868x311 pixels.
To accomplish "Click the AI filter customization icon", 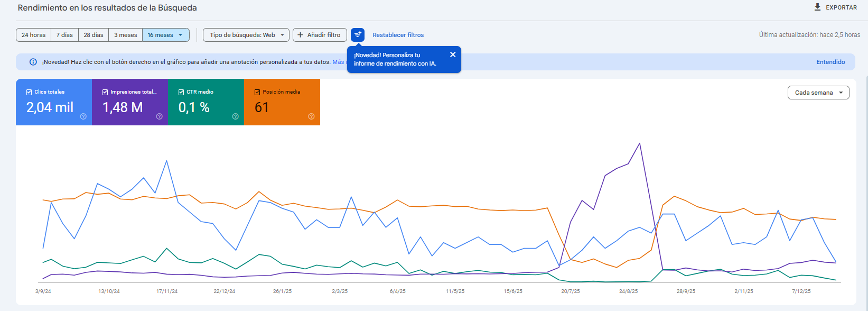I will tap(358, 35).
